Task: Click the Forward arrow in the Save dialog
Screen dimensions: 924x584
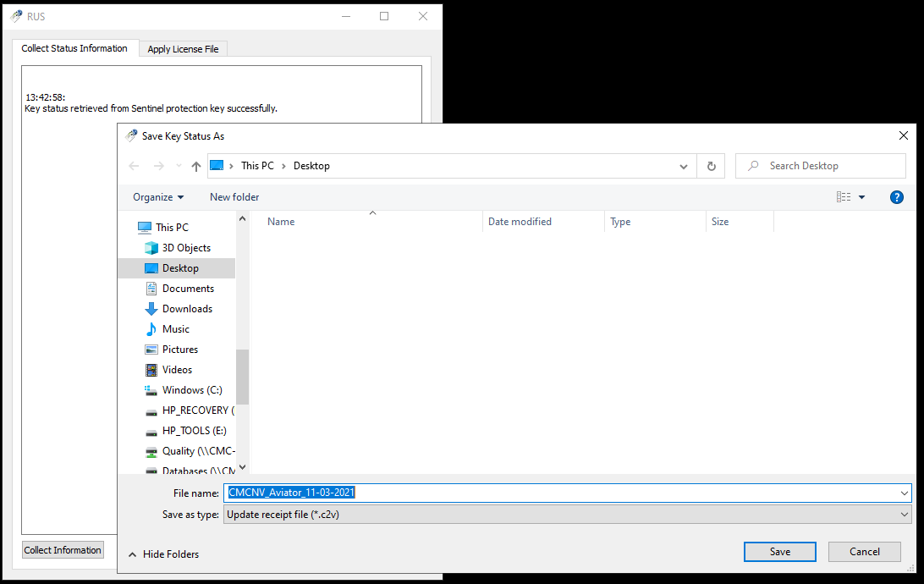Action: click(x=158, y=166)
